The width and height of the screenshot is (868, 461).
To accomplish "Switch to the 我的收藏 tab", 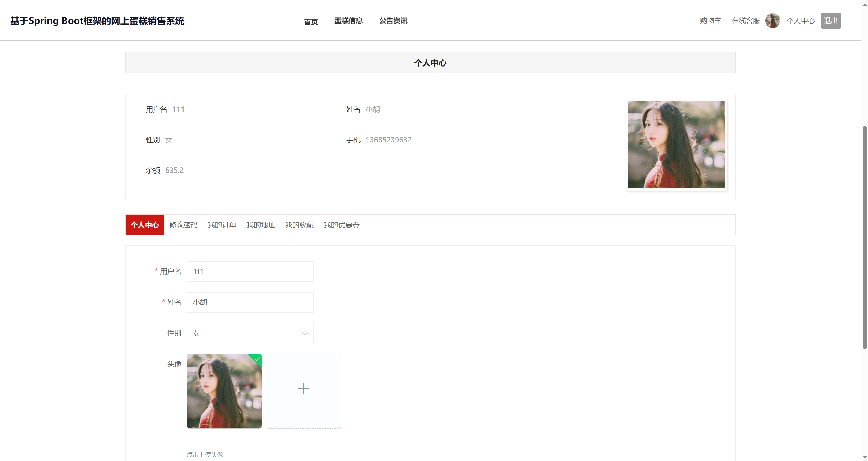I will pos(299,225).
